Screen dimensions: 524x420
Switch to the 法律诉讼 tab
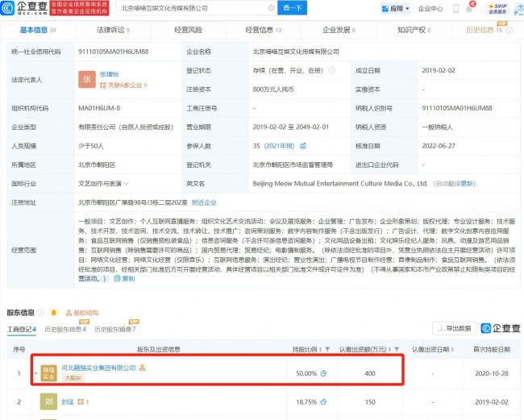113,30
